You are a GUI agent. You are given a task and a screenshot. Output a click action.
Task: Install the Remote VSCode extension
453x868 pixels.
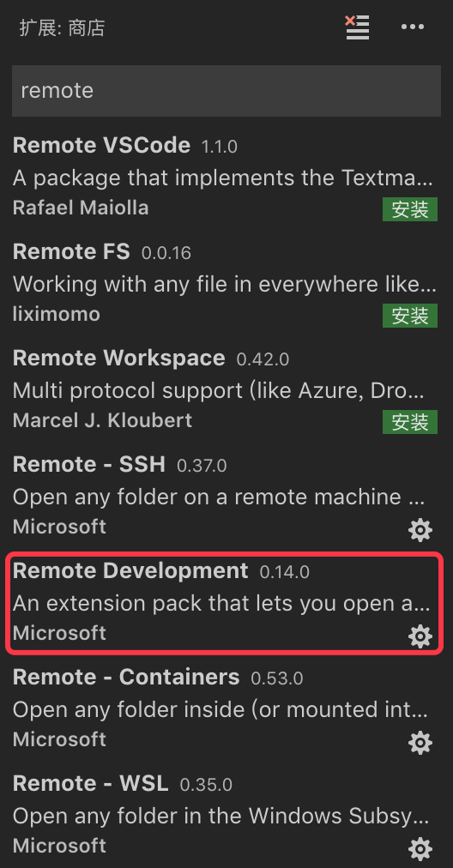(x=410, y=209)
